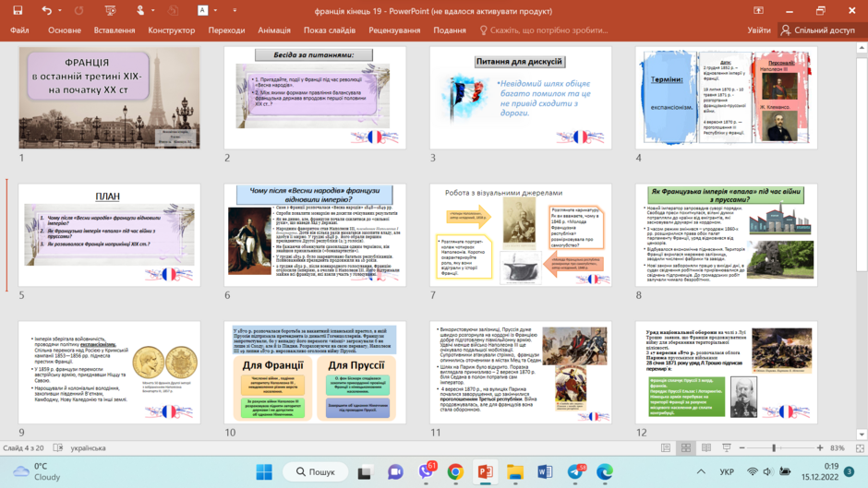Screen dimensions: 868x488
Task: Click the Увійти sign-in button
Action: (x=758, y=30)
